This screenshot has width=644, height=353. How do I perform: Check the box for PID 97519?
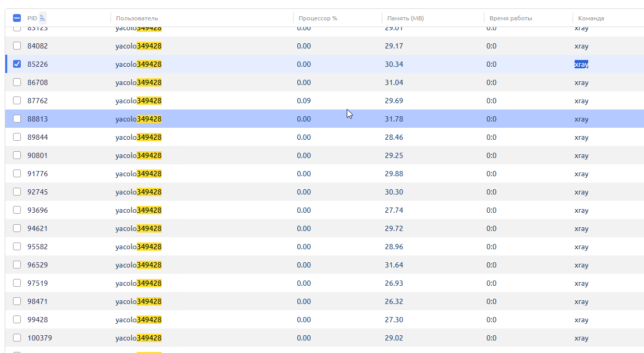click(x=17, y=283)
